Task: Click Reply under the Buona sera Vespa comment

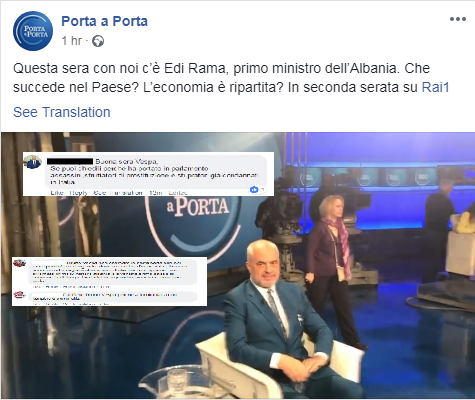Action: click(x=79, y=193)
